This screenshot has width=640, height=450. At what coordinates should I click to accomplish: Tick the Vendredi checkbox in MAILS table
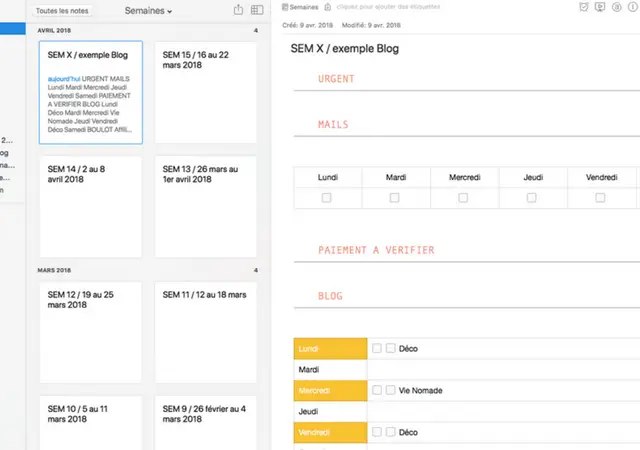coord(600,198)
